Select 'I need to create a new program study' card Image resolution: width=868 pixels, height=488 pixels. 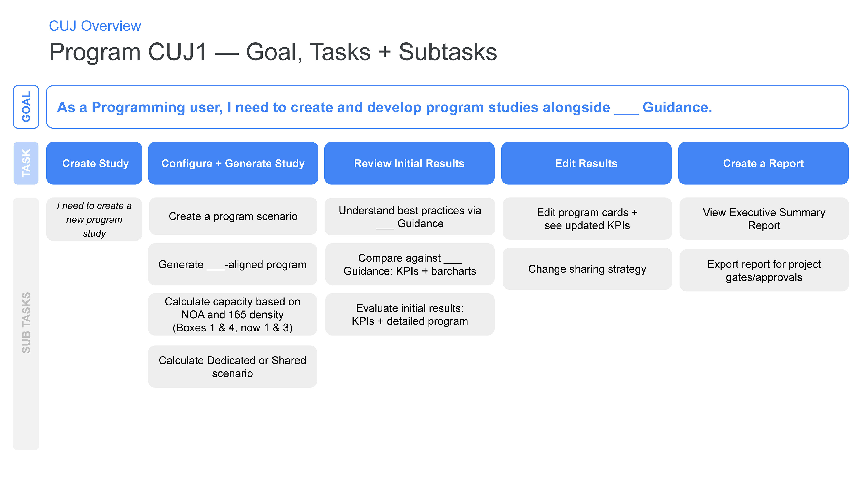(x=94, y=219)
